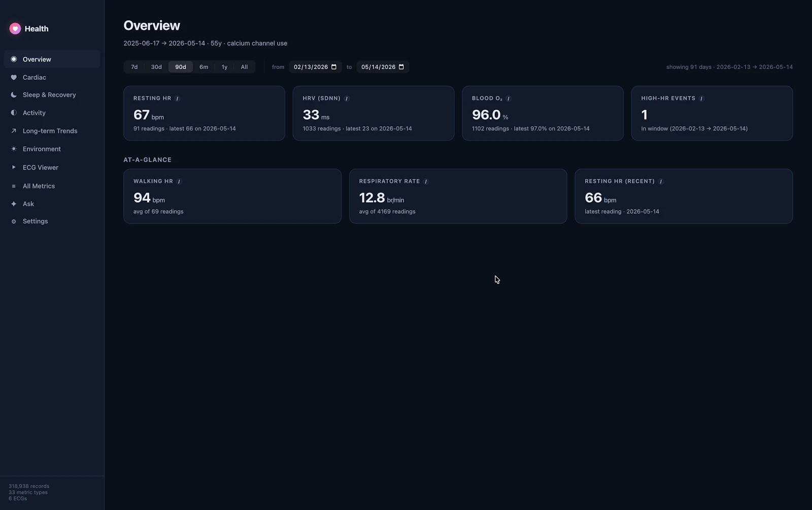Click the '33 metric types' footer text

pos(28,492)
